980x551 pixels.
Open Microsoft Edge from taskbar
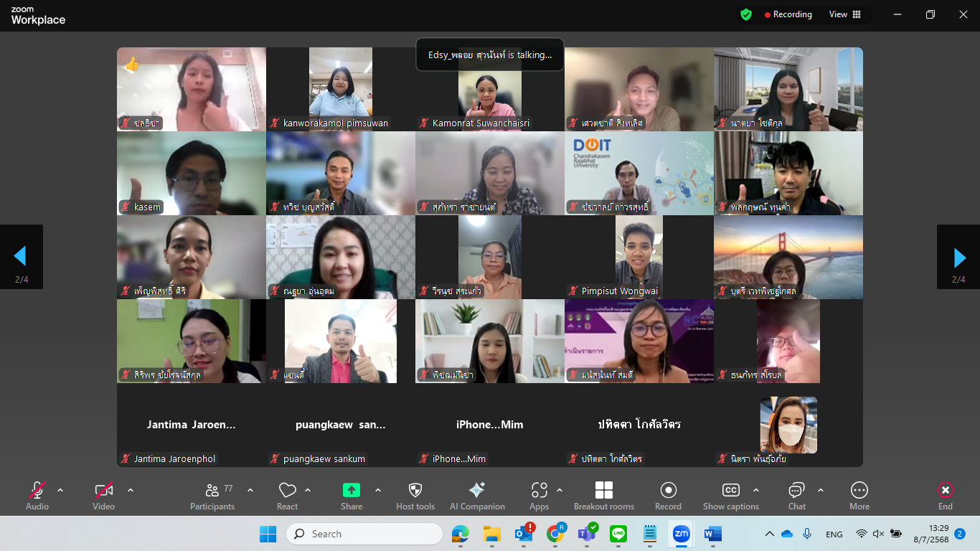(x=460, y=534)
